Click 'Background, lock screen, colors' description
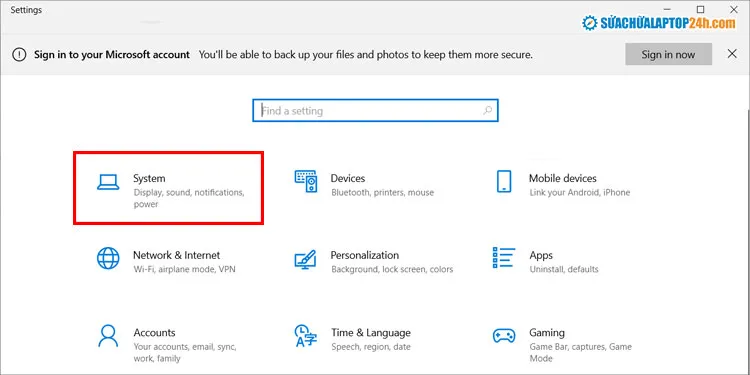 click(x=392, y=269)
